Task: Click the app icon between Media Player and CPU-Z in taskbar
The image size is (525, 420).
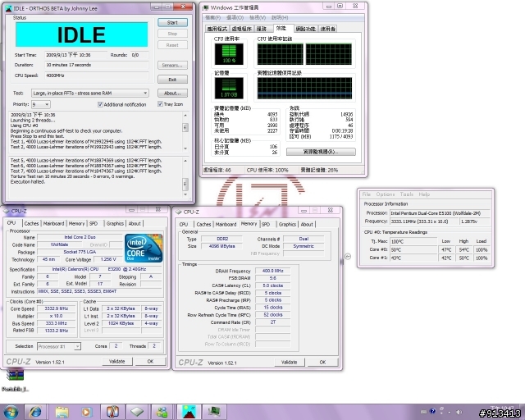Action: point(112,412)
